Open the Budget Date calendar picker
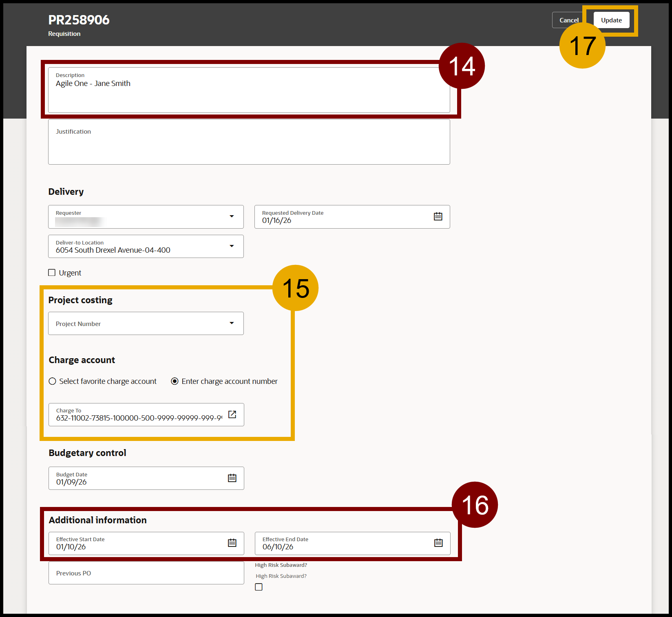Image resolution: width=672 pixels, height=617 pixels. (x=232, y=478)
